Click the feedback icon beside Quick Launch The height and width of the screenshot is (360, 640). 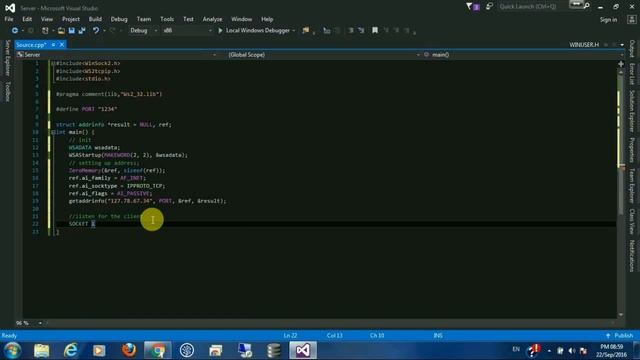coord(489,7)
